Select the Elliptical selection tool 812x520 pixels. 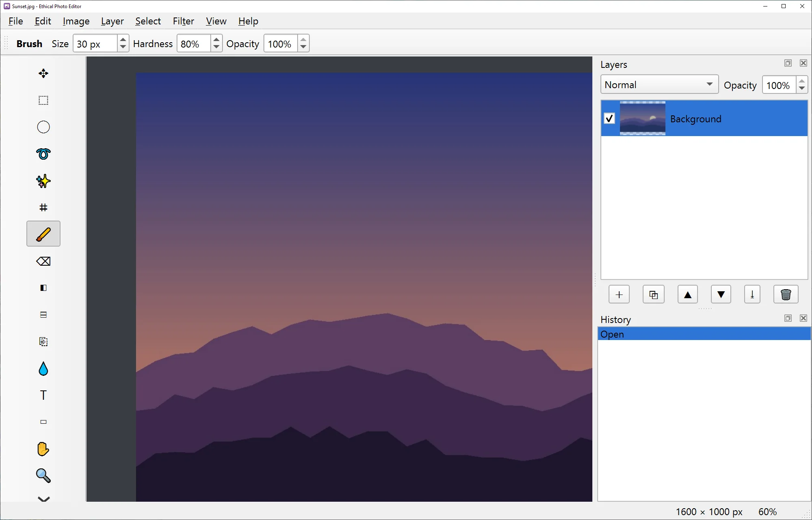tap(43, 127)
